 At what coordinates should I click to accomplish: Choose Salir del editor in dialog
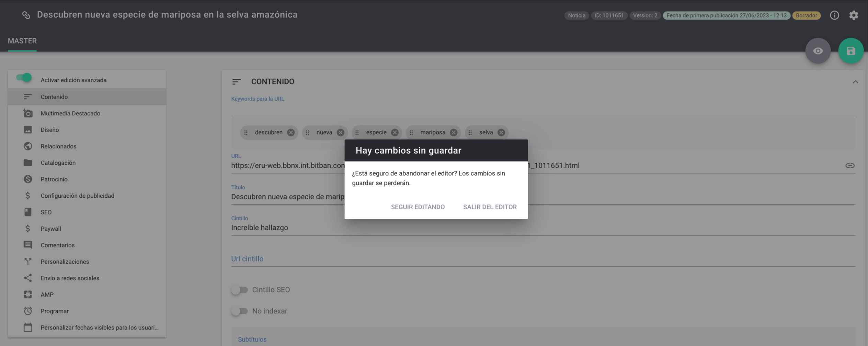pyautogui.click(x=490, y=207)
